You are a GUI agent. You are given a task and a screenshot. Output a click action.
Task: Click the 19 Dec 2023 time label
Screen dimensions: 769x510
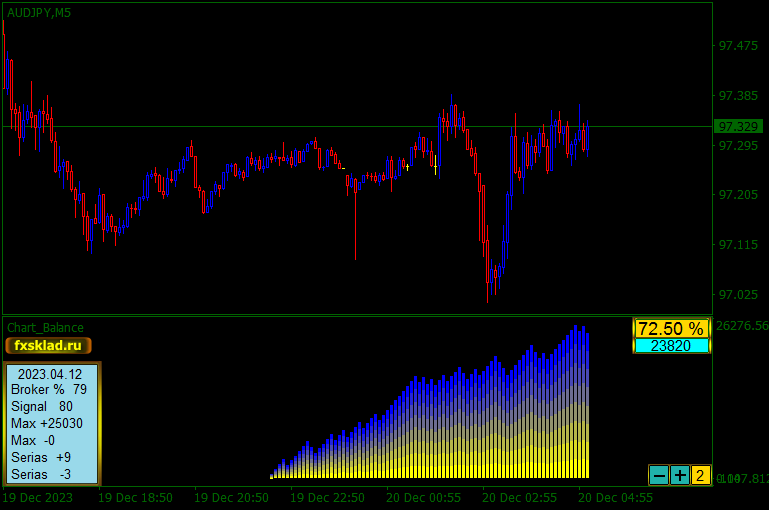(37, 498)
